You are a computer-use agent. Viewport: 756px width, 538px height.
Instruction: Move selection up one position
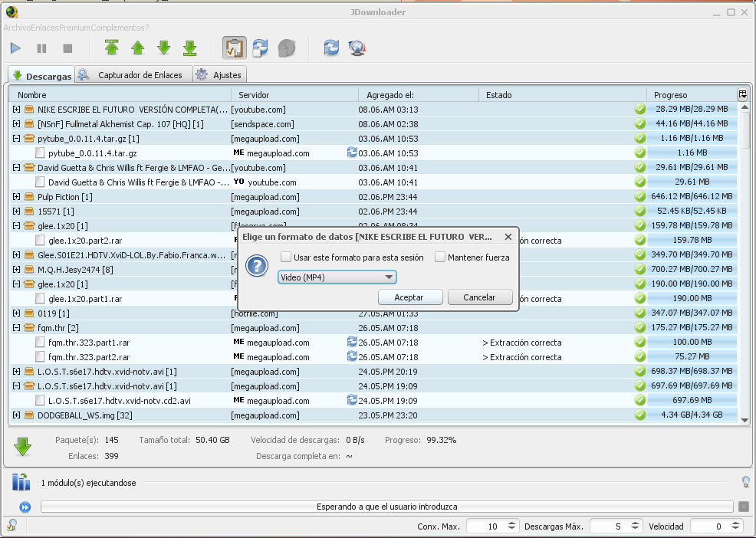pyautogui.click(x=137, y=48)
